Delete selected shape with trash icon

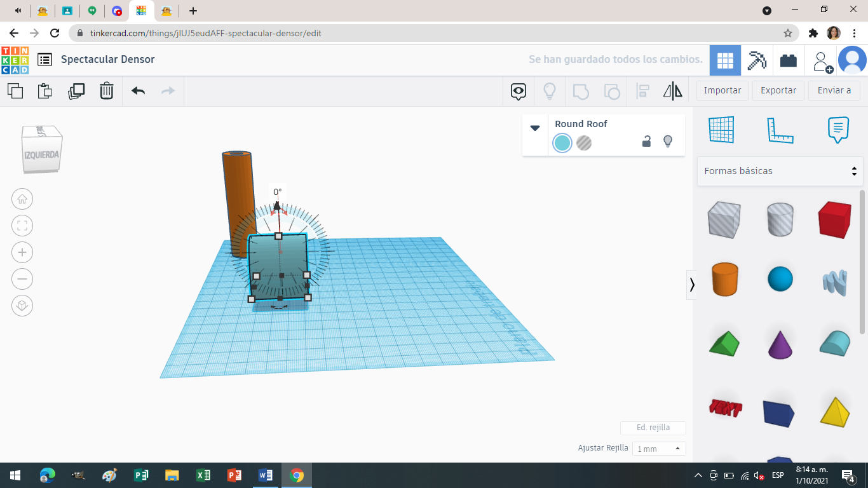click(107, 91)
